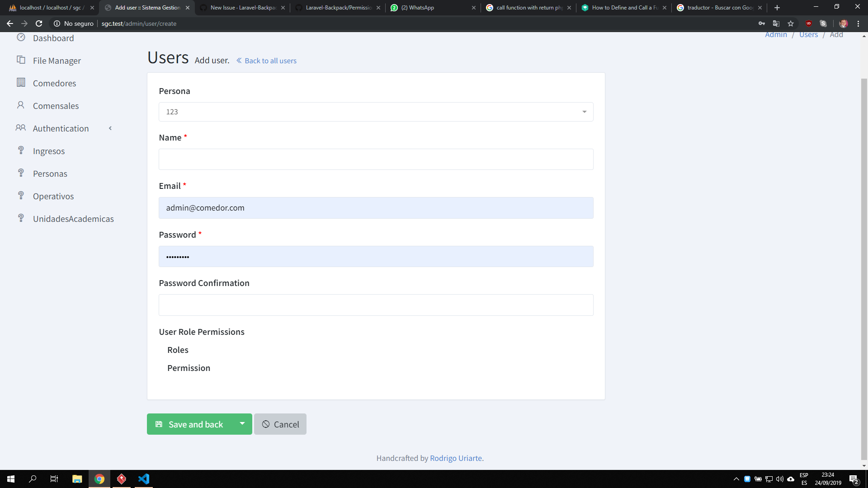The image size is (868, 488).
Task: Click the Operativos key icon
Action: pyautogui.click(x=21, y=196)
